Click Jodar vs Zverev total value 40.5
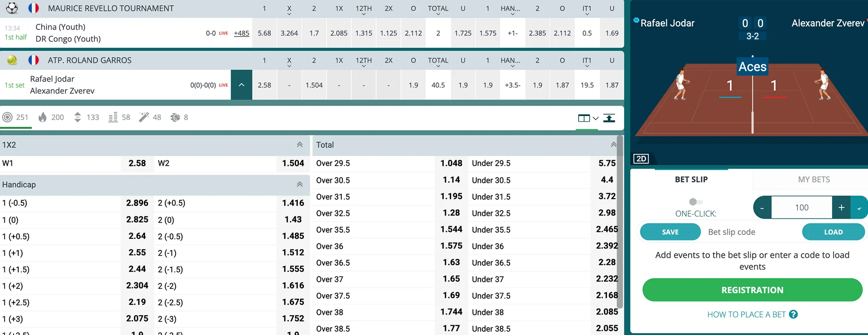 (x=438, y=85)
